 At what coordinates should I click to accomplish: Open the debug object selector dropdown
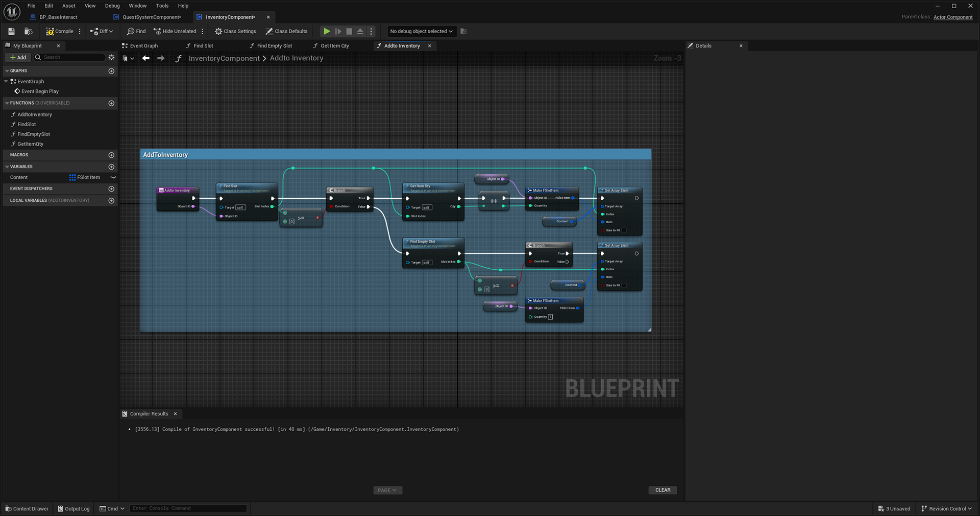point(421,31)
